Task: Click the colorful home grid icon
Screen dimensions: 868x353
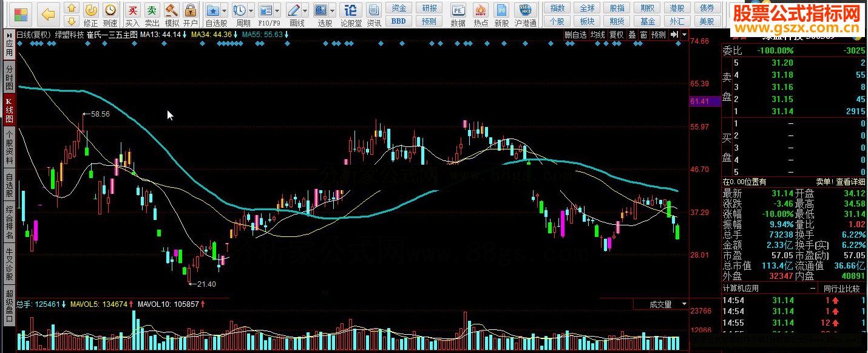Action: click(x=21, y=13)
